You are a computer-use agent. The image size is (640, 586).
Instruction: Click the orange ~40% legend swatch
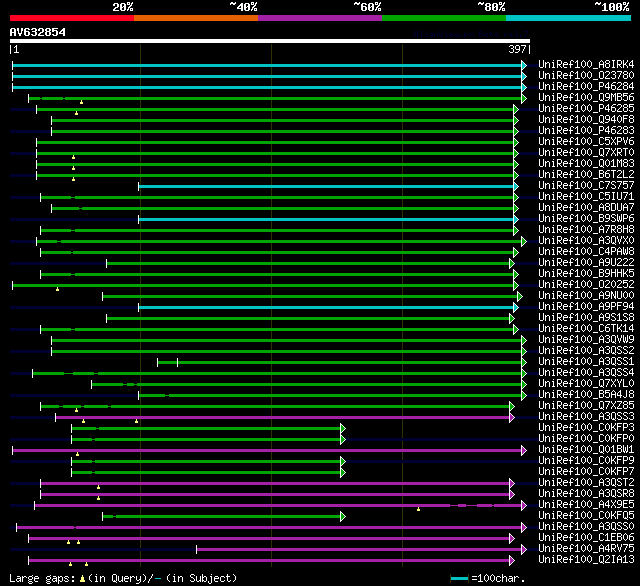pyautogui.click(x=195, y=18)
